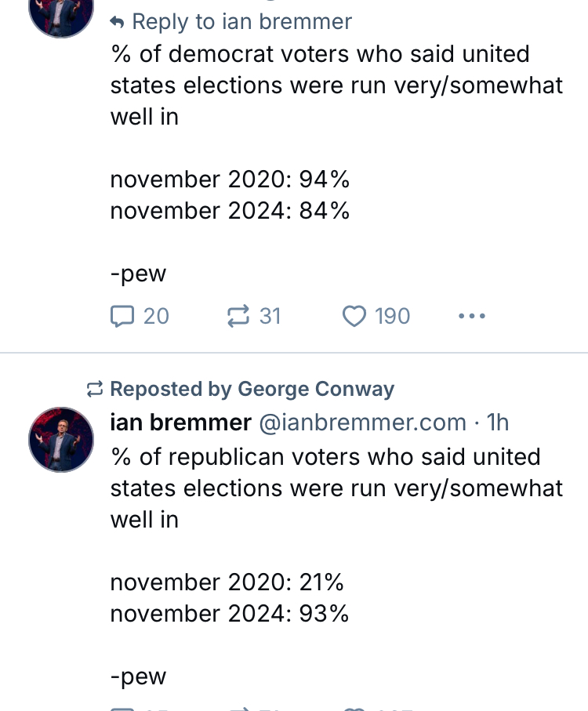This screenshot has width=588, height=711.
Task: Click the repost icon beside 'Reposted by'
Action: (95, 389)
